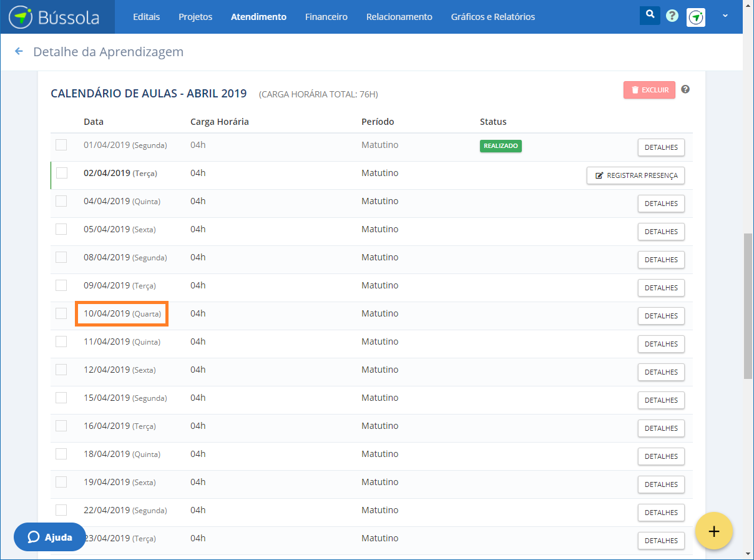Open the Financeiro menu
This screenshot has height=560, width=754.
point(326,17)
